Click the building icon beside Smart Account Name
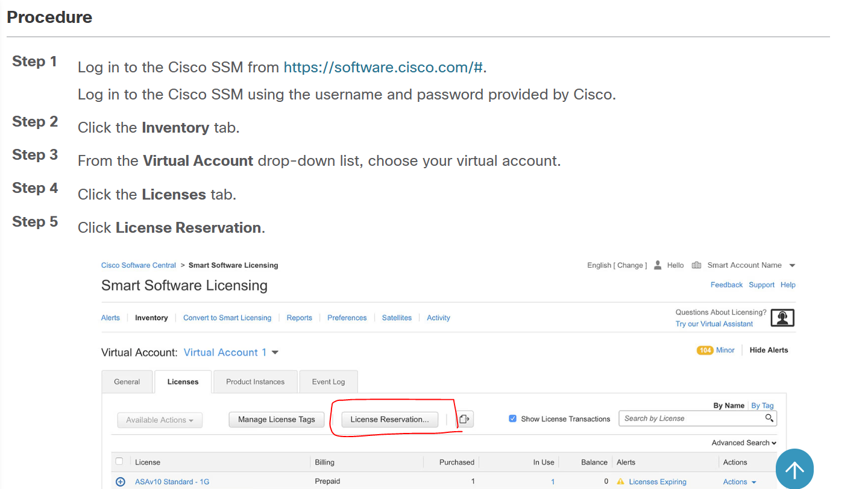Screen dimensions: 868x489 [696, 265]
